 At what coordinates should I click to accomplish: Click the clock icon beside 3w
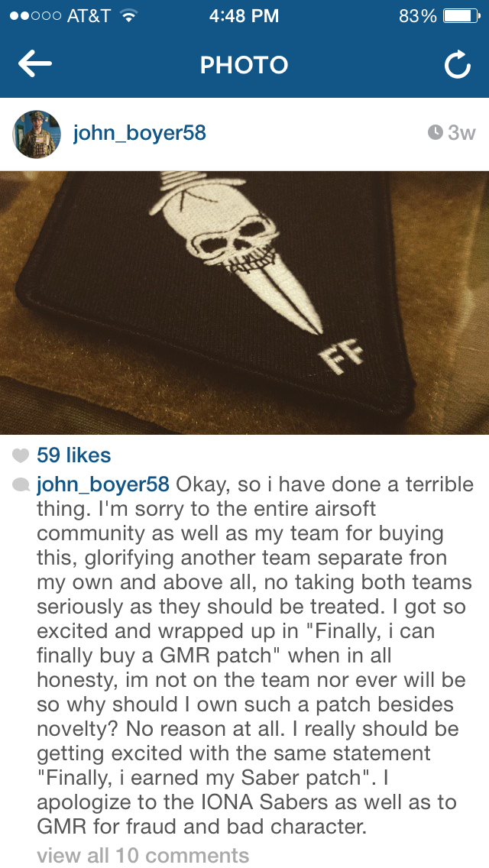pos(436,132)
